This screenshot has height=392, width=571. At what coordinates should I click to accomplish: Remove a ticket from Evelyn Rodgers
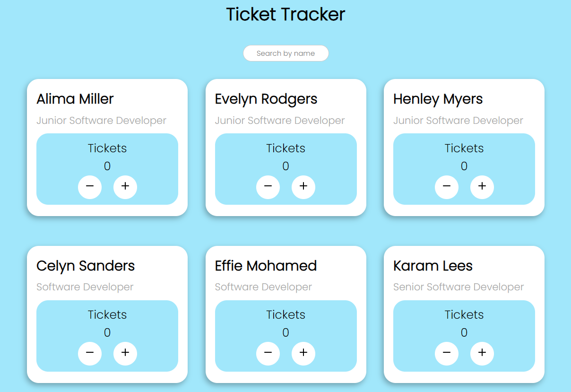[x=268, y=187]
